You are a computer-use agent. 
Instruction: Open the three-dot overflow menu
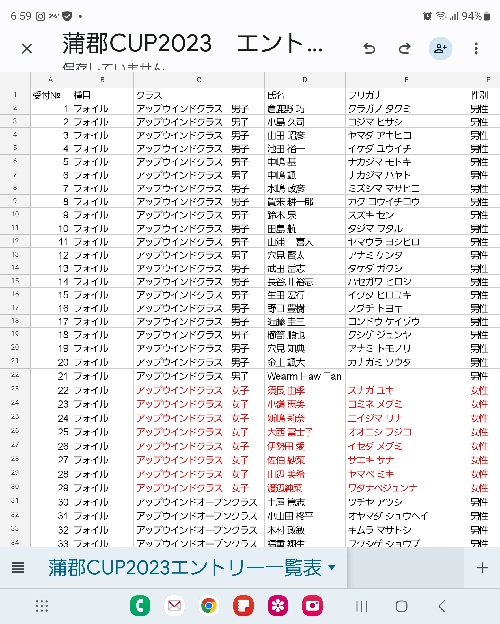click(x=476, y=49)
